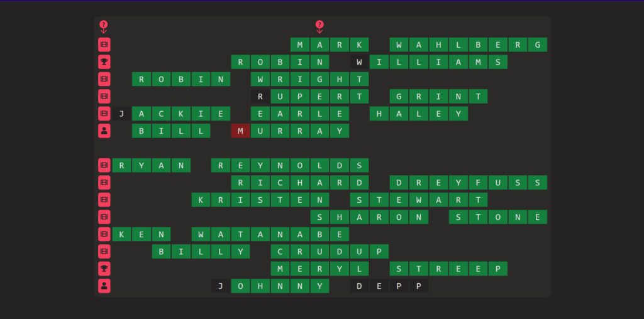
Task: Click the question mark marker above the middle column
Action: pyautogui.click(x=319, y=26)
